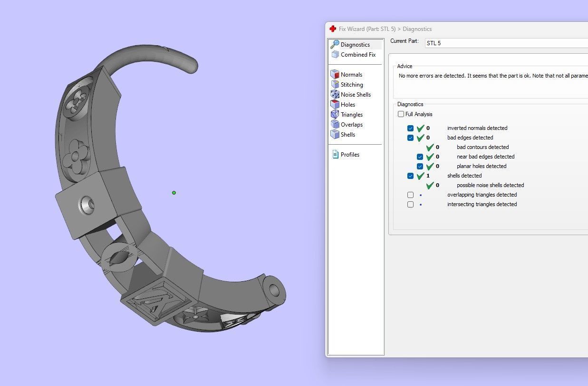Switch to Combined Fix label

click(358, 55)
